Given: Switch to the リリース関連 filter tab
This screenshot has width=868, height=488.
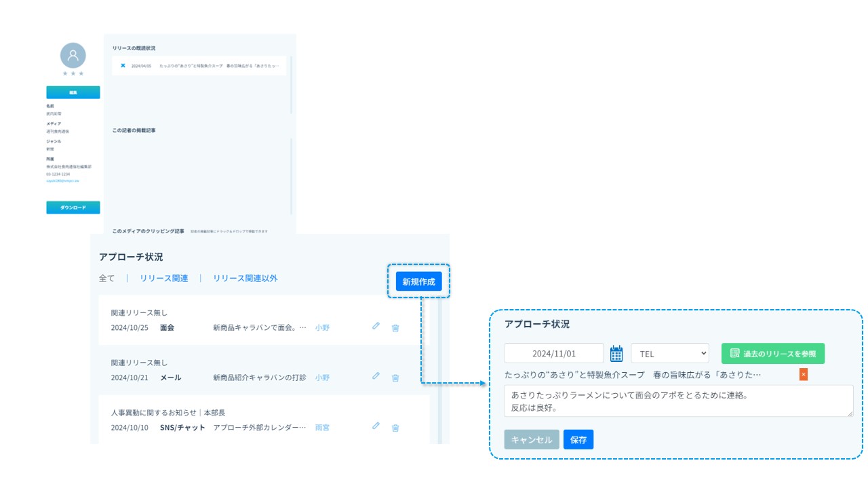Looking at the screenshot, I should (x=164, y=278).
